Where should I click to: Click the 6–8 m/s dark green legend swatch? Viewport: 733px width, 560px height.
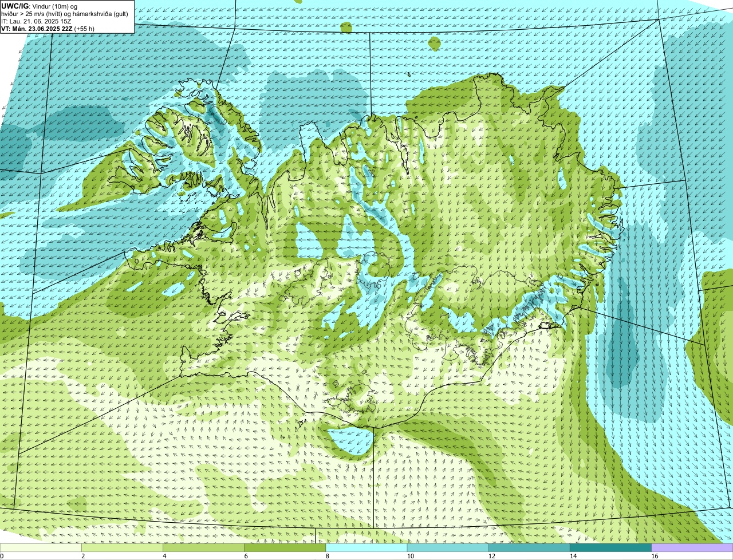click(x=285, y=548)
